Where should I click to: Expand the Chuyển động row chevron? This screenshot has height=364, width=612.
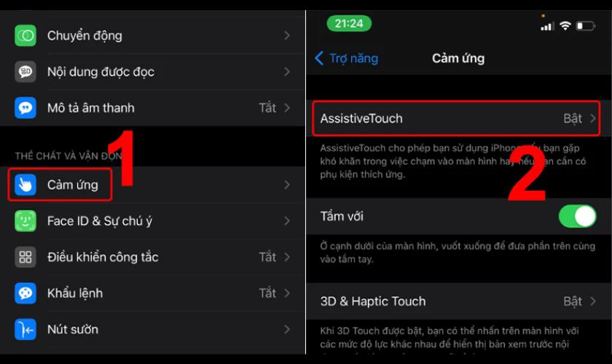point(287,36)
